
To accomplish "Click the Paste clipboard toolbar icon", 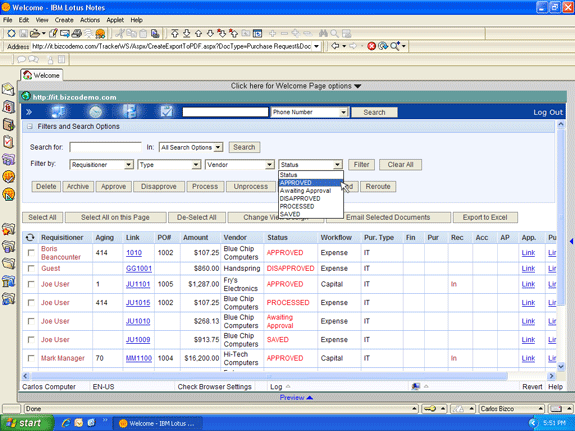I will [x=143, y=34].
